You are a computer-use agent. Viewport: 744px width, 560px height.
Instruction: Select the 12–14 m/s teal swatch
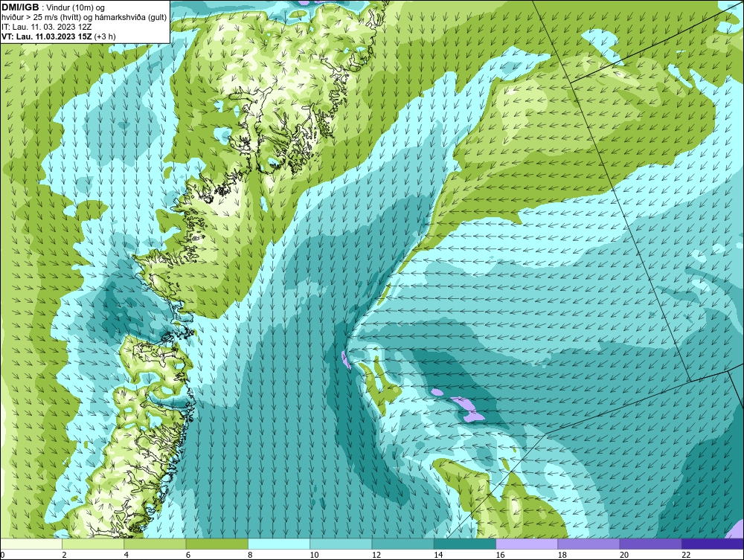[403, 544]
